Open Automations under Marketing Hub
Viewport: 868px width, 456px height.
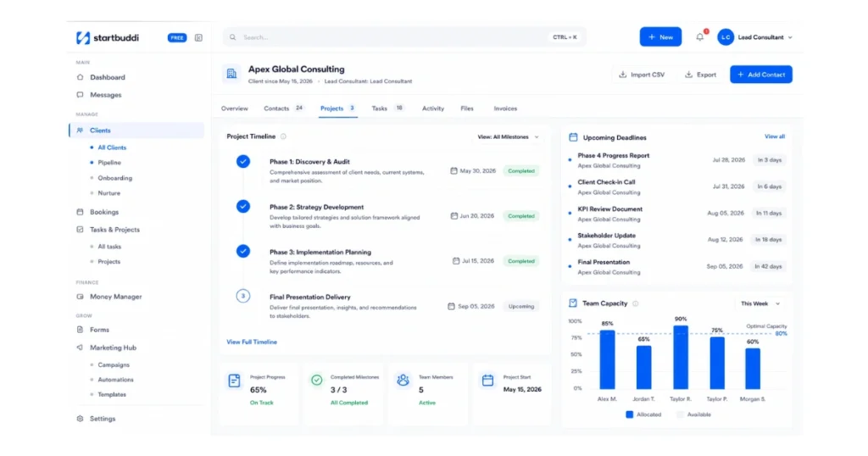click(x=115, y=380)
